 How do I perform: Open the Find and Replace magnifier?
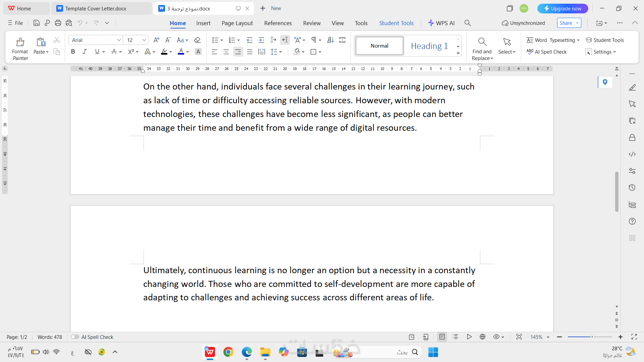pyautogui.click(x=482, y=42)
